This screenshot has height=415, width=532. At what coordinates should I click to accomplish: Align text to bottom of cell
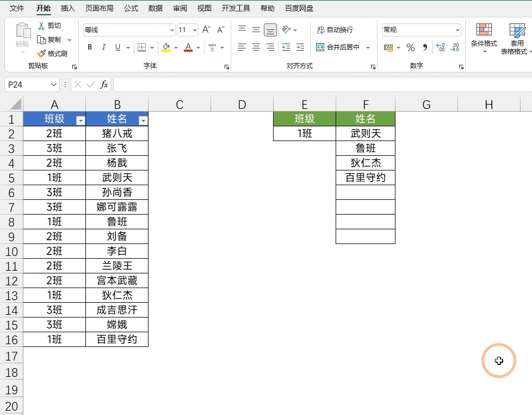click(270, 30)
